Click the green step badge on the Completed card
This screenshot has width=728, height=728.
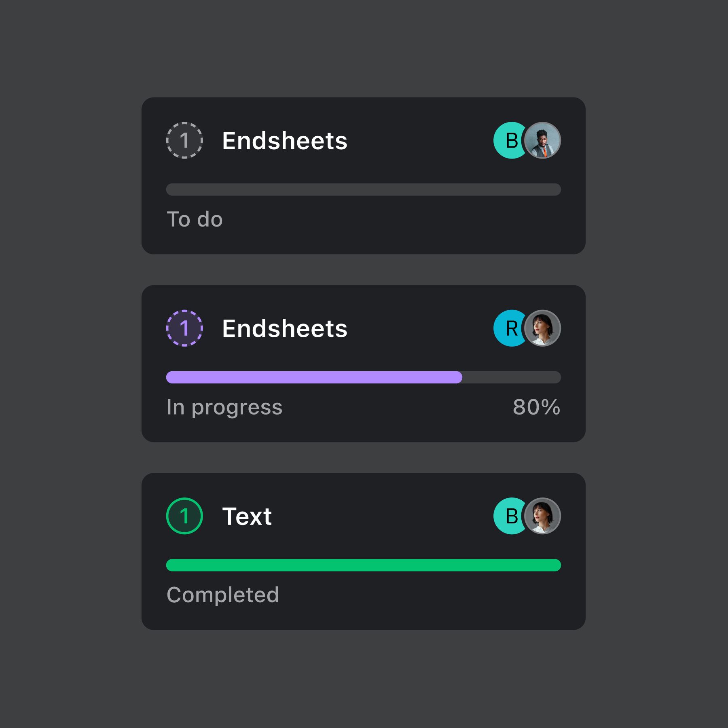click(184, 516)
